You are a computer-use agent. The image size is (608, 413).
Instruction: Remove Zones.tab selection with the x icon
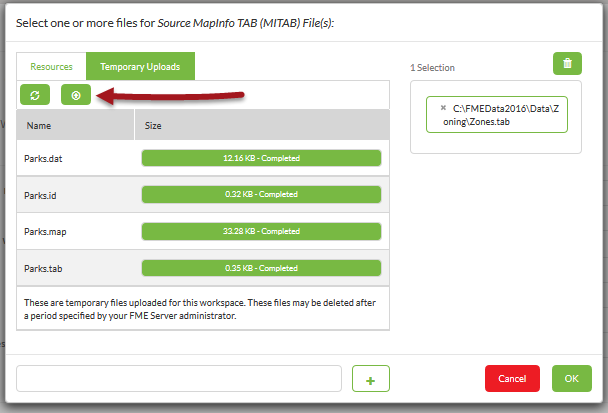coord(443,107)
